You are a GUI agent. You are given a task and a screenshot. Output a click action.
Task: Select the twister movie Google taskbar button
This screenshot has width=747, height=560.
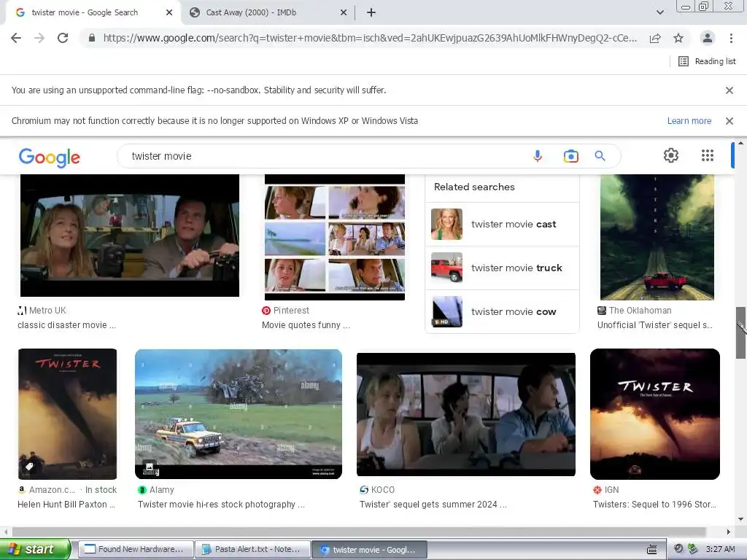click(x=369, y=550)
